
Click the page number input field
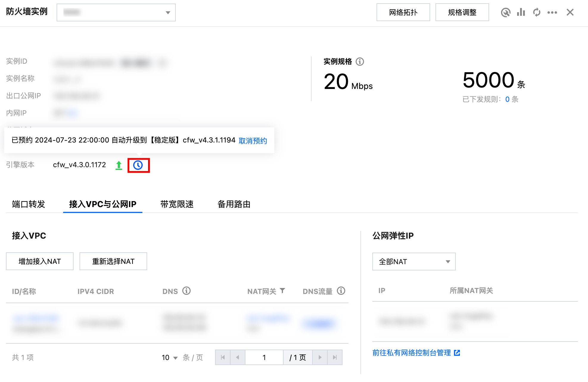[264, 357]
